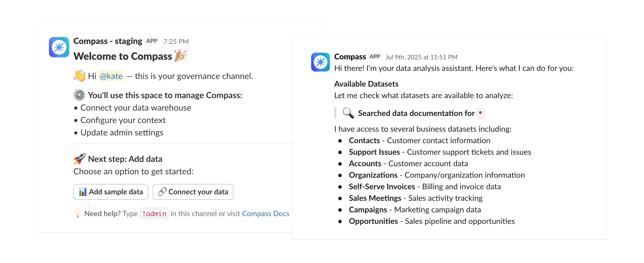Click the asterisk code chip after documentation search

pyautogui.click(x=480, y=113)
